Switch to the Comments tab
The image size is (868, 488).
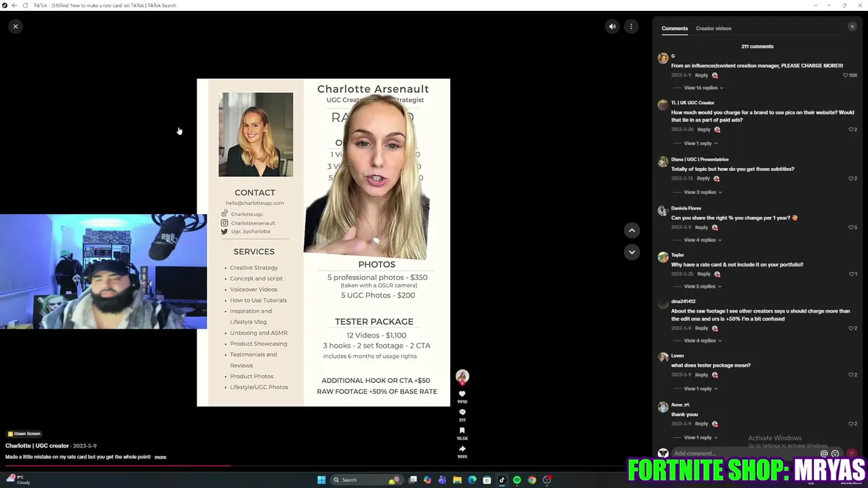675,28
